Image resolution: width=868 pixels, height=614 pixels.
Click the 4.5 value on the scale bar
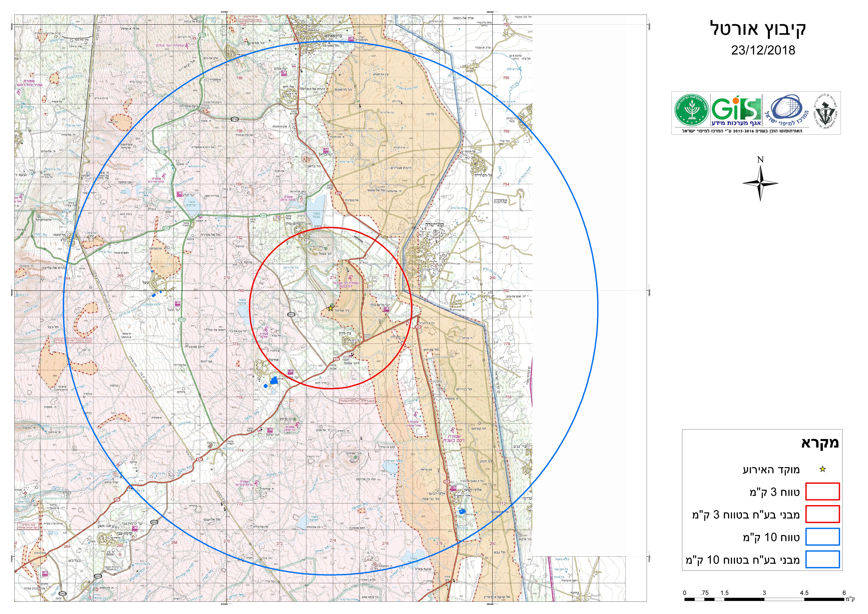coord(804,592)
